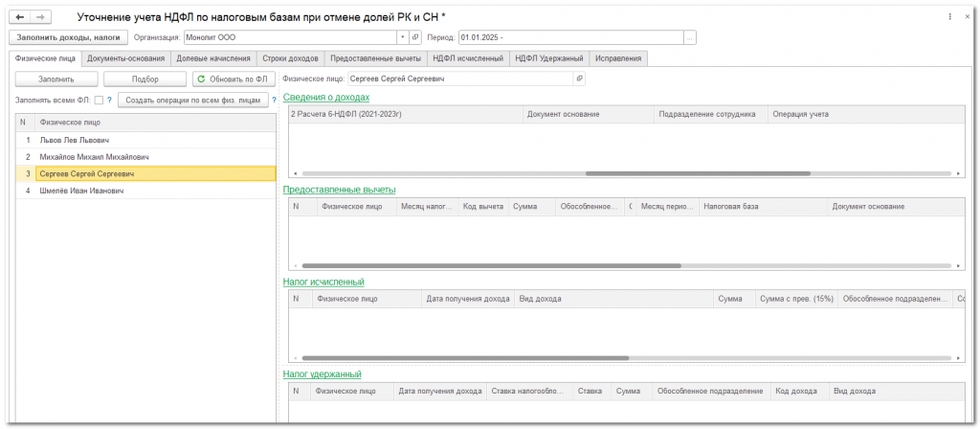Click the Заполнить button
Image resolution: width=980 pixels, height=429 pixels.
(x=56, y=79)
